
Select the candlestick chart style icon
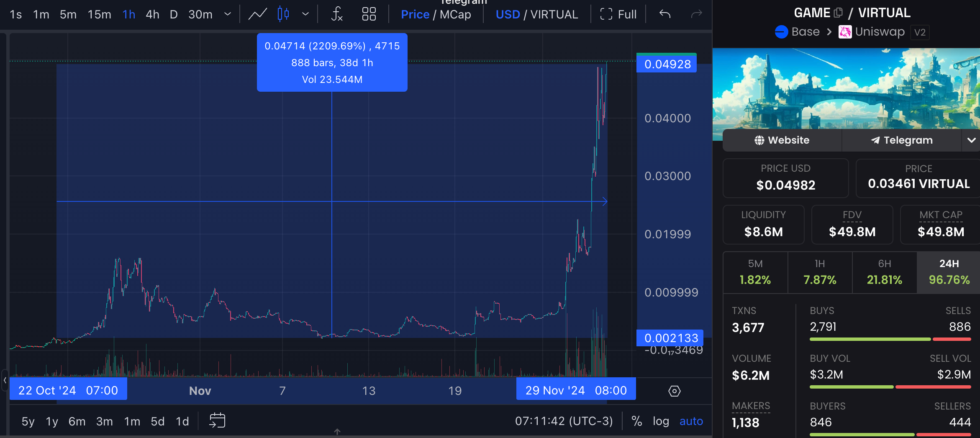coord(283,14)
